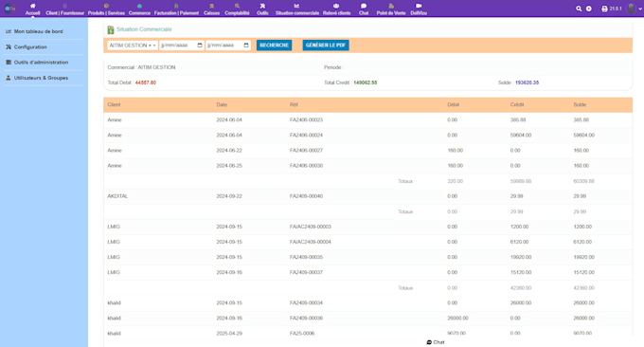Click reference FA2409-00034
This screenshot has height=347, width=644.
click(307, 303)
